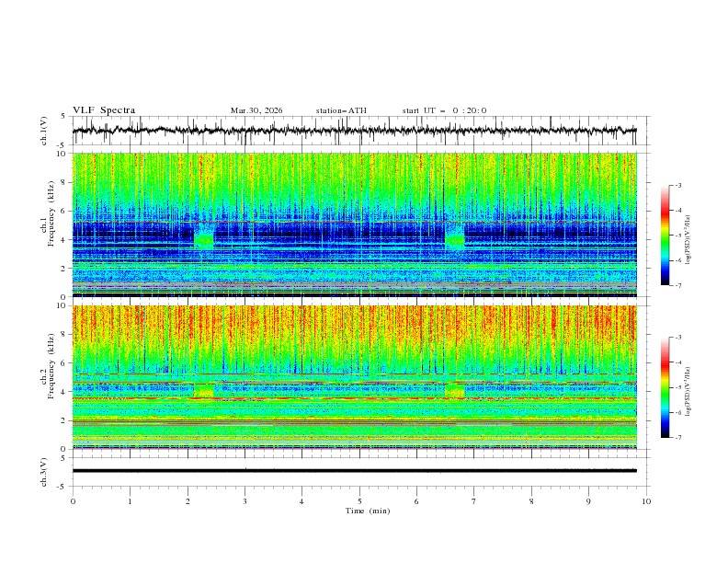Click the 'ch.3(V)' waveform axis label

click(x=44, y=472)
